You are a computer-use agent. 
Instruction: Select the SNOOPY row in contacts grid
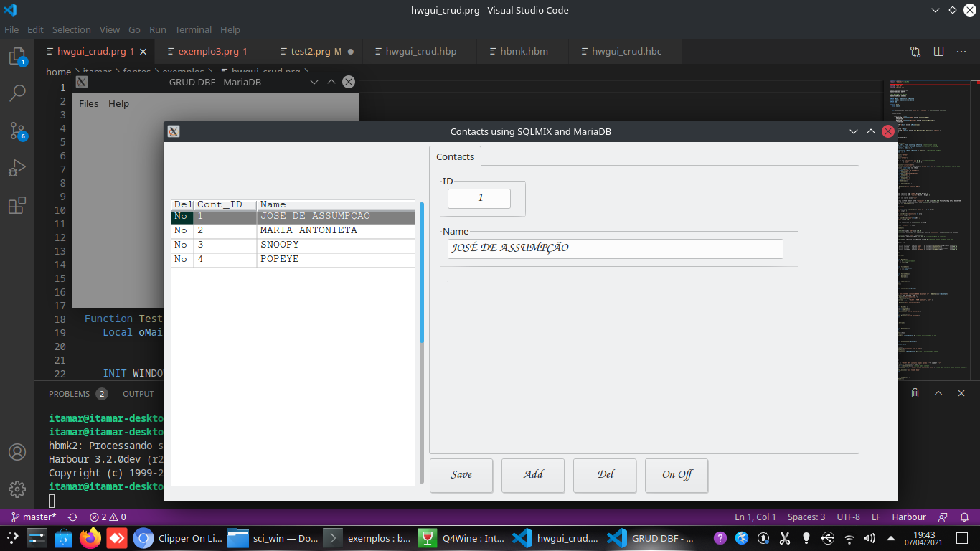(x=293, y=245)
